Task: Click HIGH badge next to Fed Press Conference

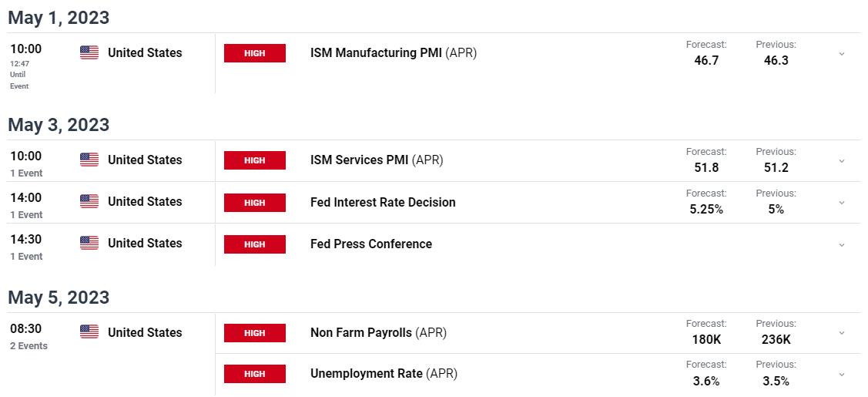Action: pyautogui.click(x=254, y=244)
